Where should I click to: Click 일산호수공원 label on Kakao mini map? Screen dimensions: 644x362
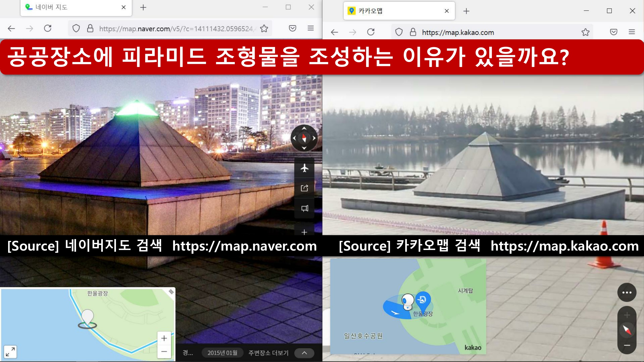(363, 336)
